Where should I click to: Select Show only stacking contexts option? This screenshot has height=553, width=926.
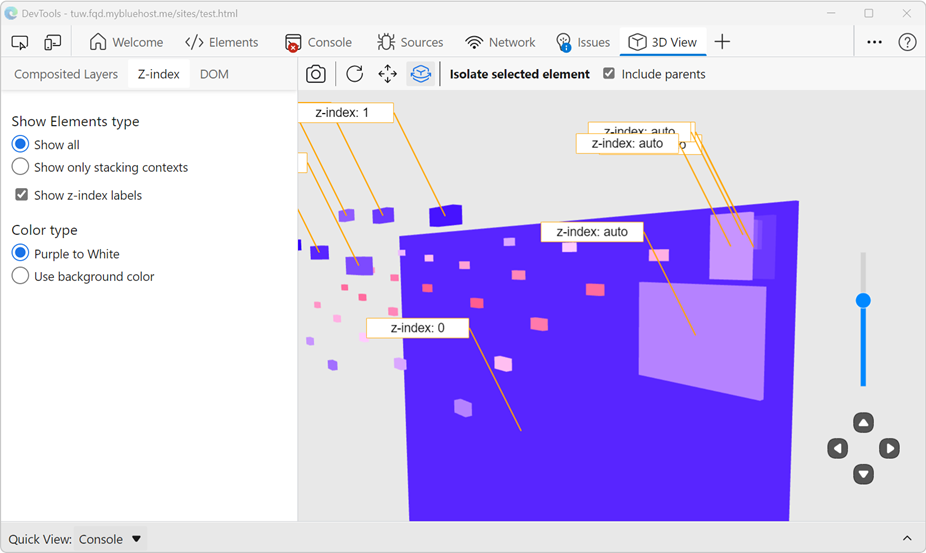20,167
